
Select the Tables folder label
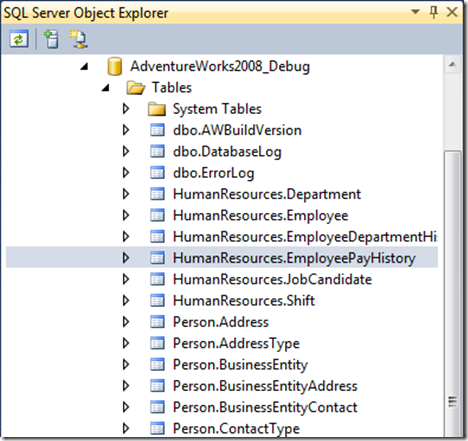coord(172,88)
